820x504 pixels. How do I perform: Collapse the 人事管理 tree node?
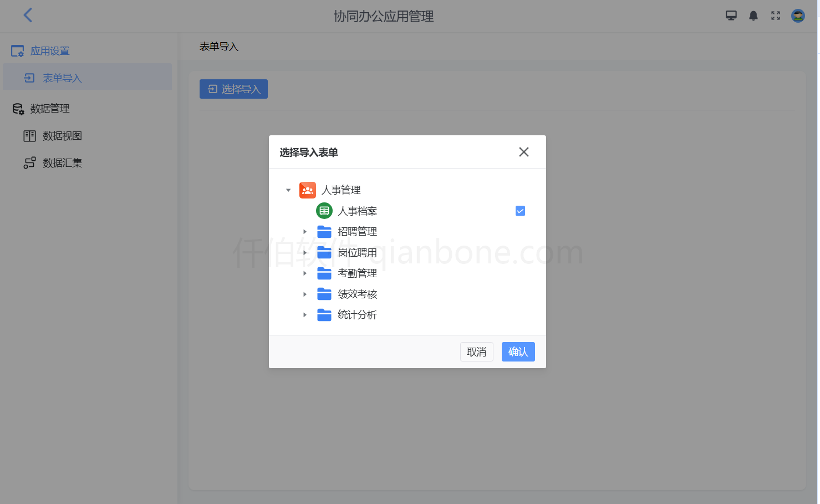coord(288,190)
